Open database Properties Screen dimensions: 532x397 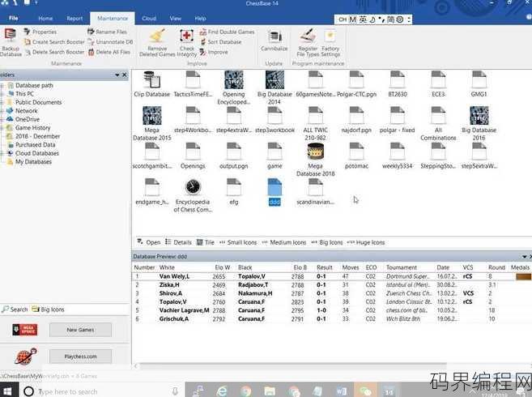pyautogui.click(x=40, y=32)
